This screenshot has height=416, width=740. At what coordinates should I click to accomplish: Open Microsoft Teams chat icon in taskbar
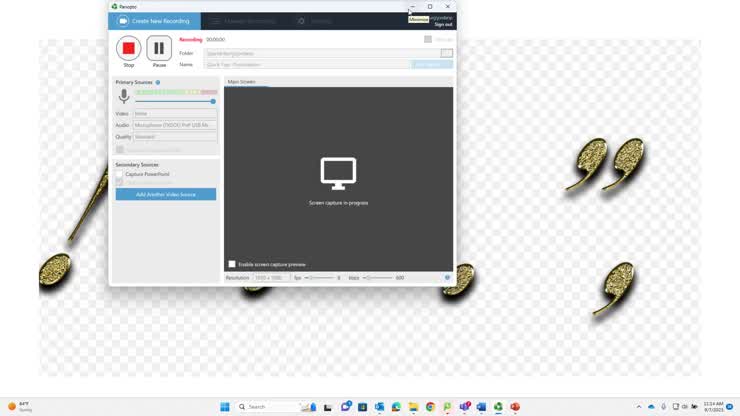coord(345,407)
